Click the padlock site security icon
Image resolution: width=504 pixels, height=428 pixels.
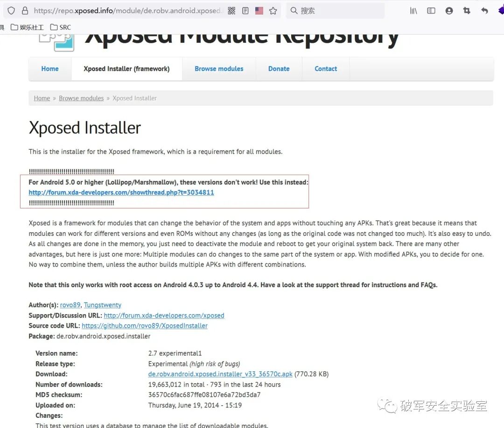[x=25, y=11]
